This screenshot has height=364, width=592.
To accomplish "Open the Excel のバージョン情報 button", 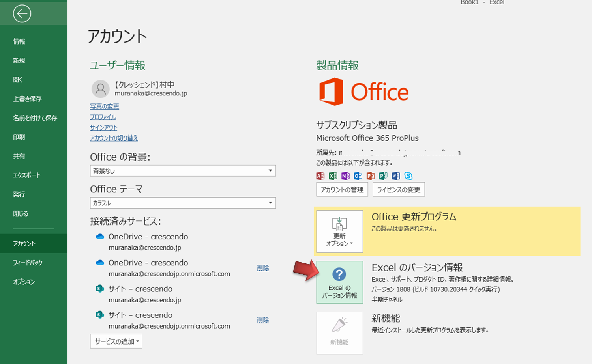I will pos(339,282).
